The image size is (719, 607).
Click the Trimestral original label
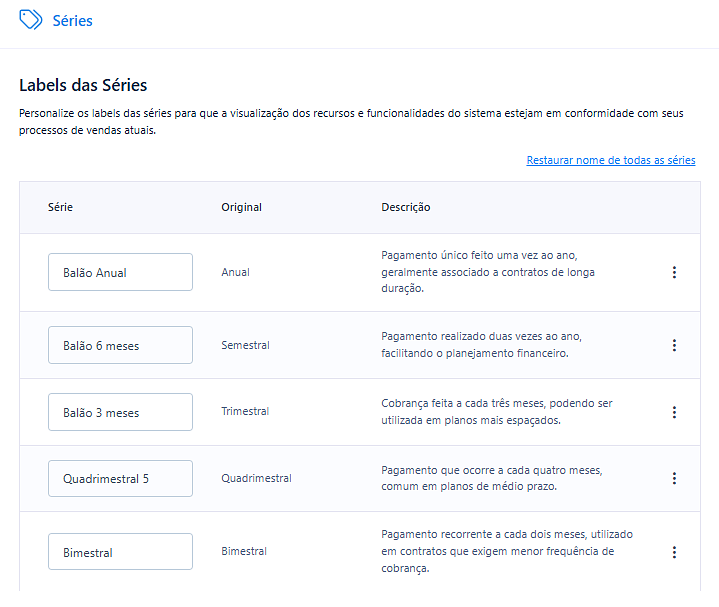coord(245,412)
